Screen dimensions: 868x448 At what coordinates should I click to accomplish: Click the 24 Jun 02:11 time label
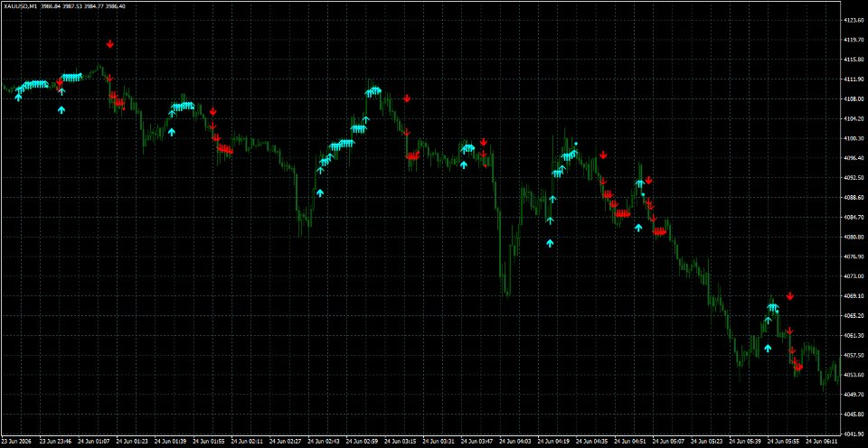[247, 442]
